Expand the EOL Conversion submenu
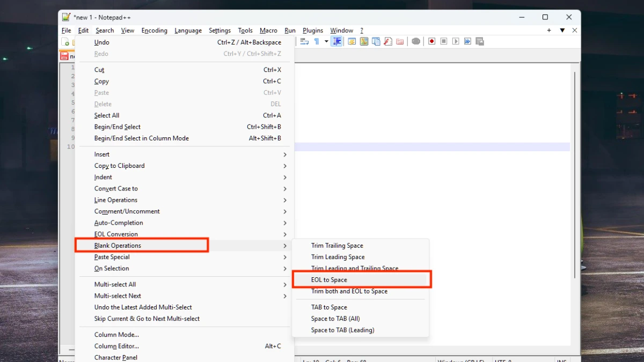This screenshot has width=644, height=362. [185, 234]
